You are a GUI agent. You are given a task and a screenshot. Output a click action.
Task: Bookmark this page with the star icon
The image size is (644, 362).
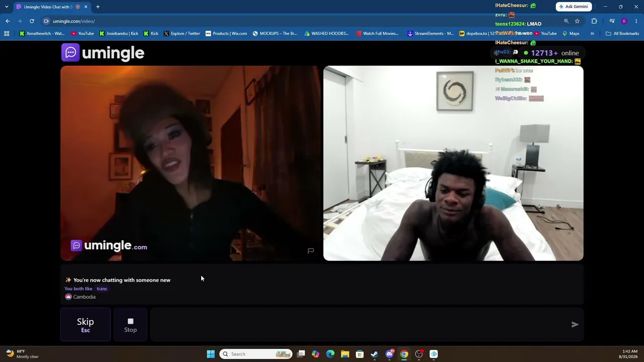point(577,21)
